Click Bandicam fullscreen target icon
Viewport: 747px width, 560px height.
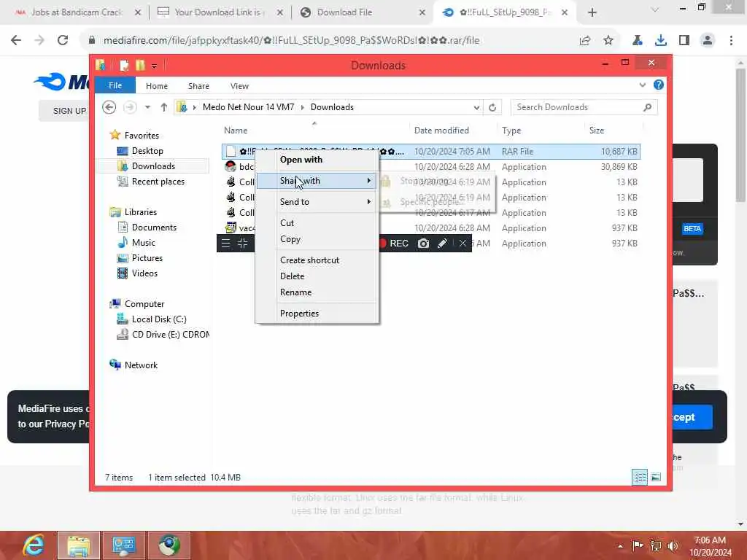[242, 244]
